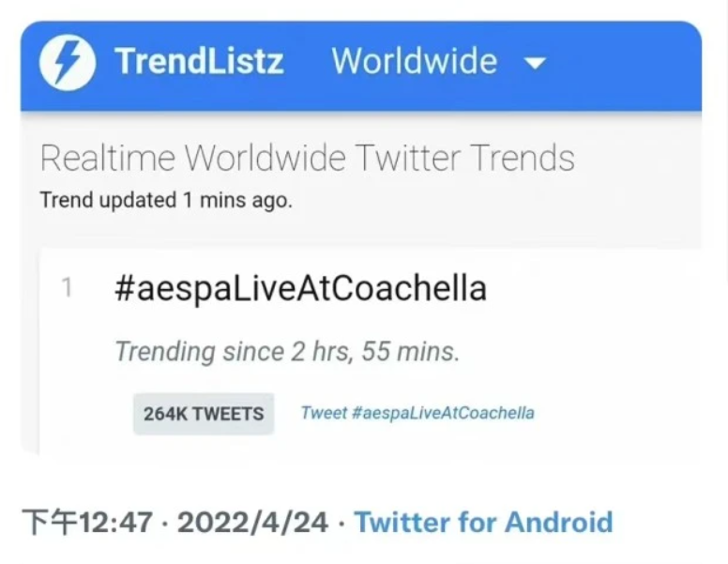
Task: Open the 'Twitter for Android' source link
Action: (x=483, y=522)
